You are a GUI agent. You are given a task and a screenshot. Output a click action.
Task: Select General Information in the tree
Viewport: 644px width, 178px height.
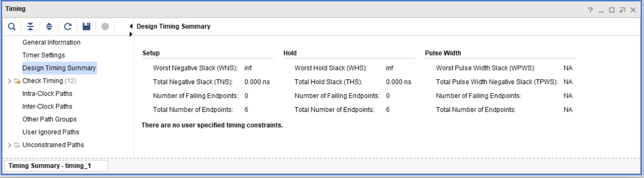point(51,42)
